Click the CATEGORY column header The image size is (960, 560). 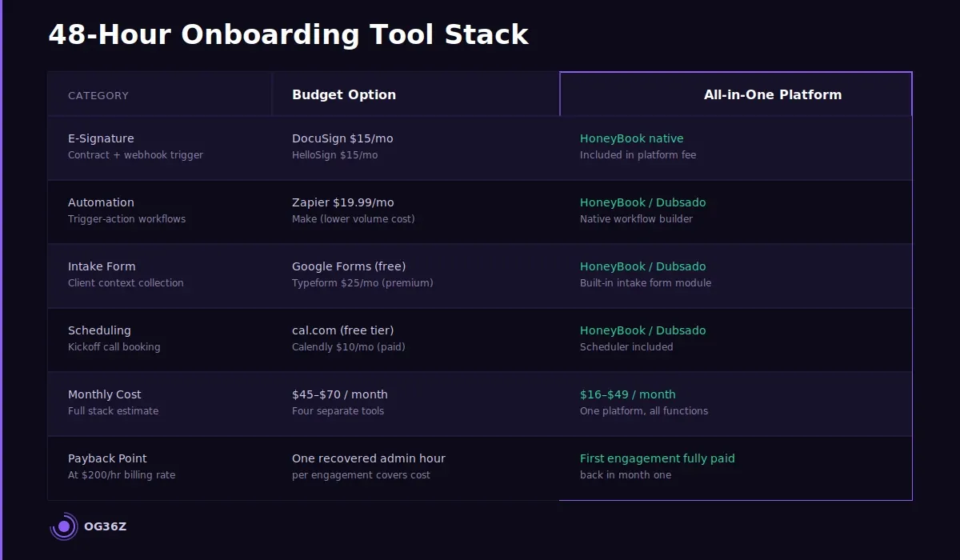(98, 95)
